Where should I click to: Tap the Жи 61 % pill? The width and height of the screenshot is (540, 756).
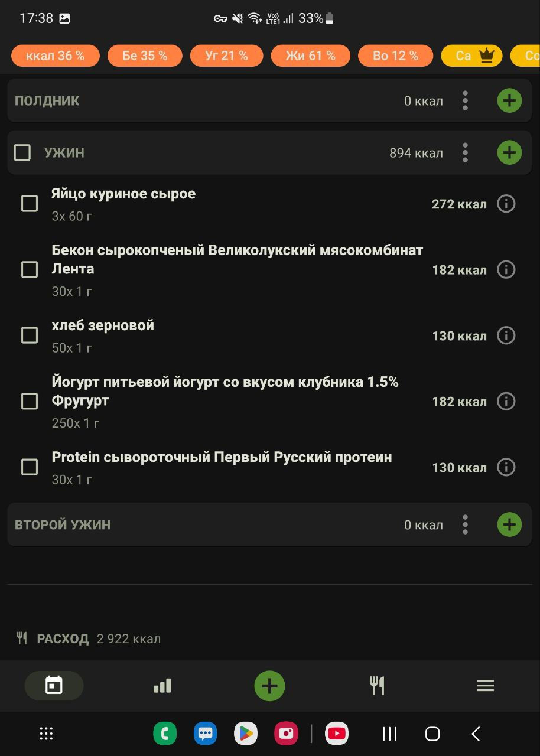[x=310, y=56]
